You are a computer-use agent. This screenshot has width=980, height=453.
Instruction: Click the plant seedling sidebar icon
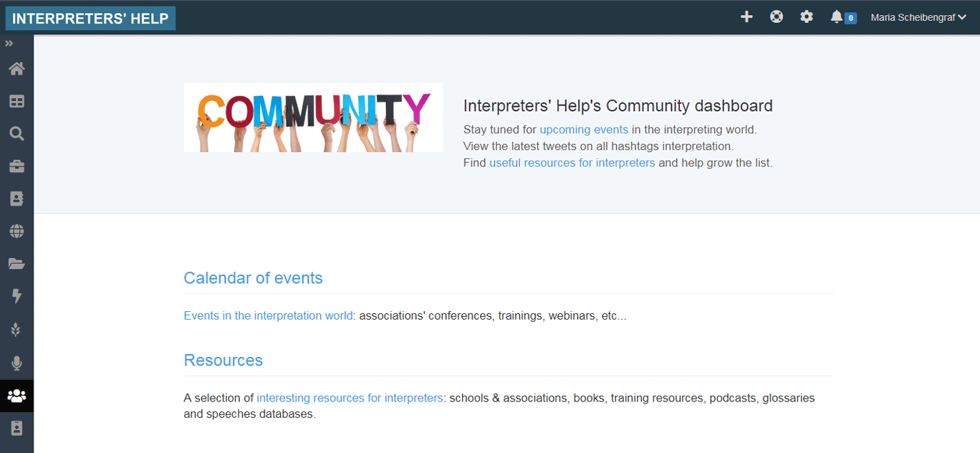pos(16,330)
